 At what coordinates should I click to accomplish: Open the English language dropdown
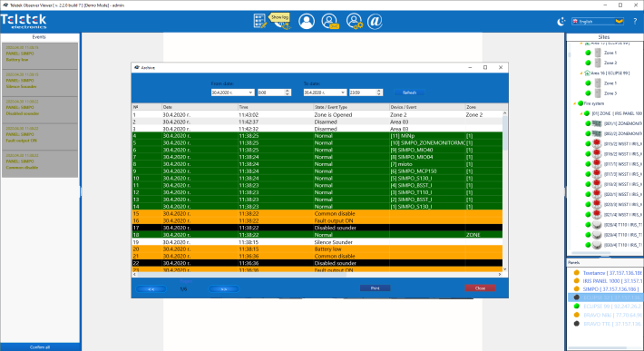598,22
